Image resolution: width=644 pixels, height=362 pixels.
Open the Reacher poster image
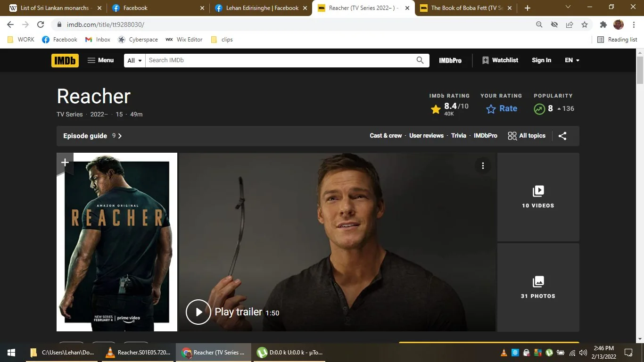point(117,242)
